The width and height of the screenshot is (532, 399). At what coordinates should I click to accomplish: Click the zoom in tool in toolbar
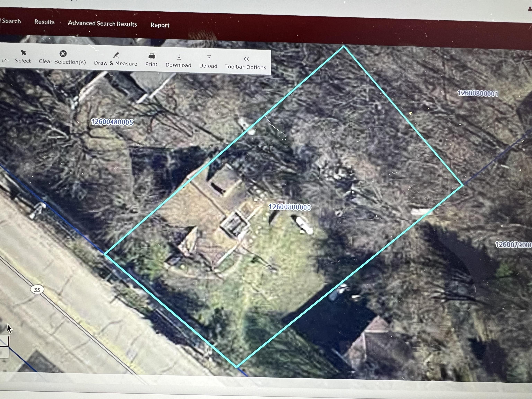pos(4,60)
